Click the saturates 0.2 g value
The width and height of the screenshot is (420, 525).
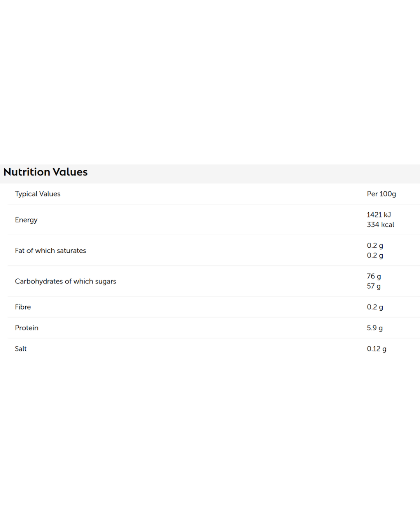click(x=374, y=255)
